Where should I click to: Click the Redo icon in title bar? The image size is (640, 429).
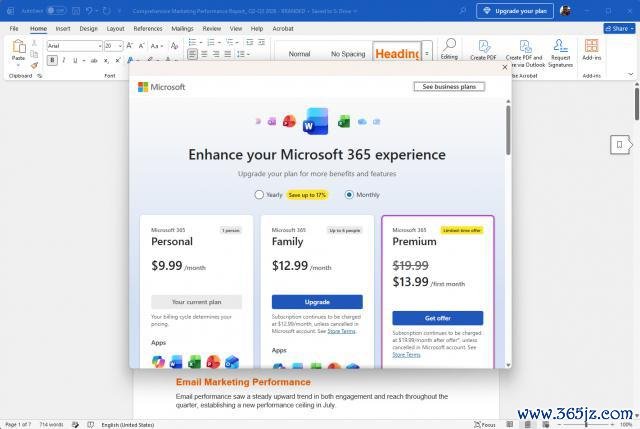click(x=106, y=11)
